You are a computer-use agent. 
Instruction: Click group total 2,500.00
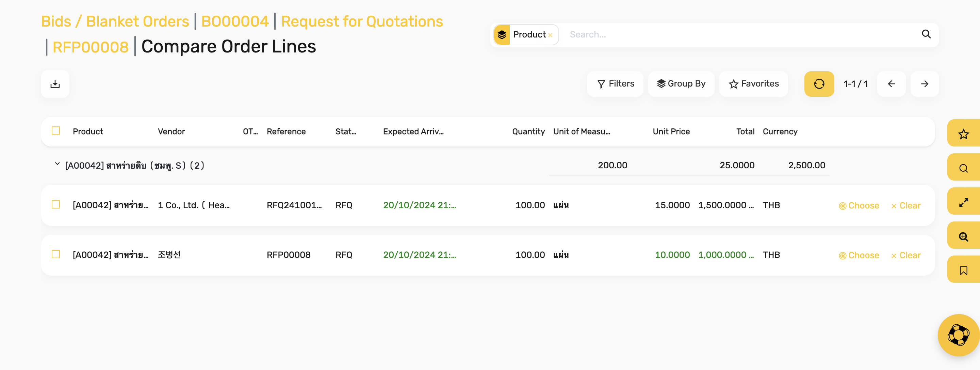click(x=806, y=165)
